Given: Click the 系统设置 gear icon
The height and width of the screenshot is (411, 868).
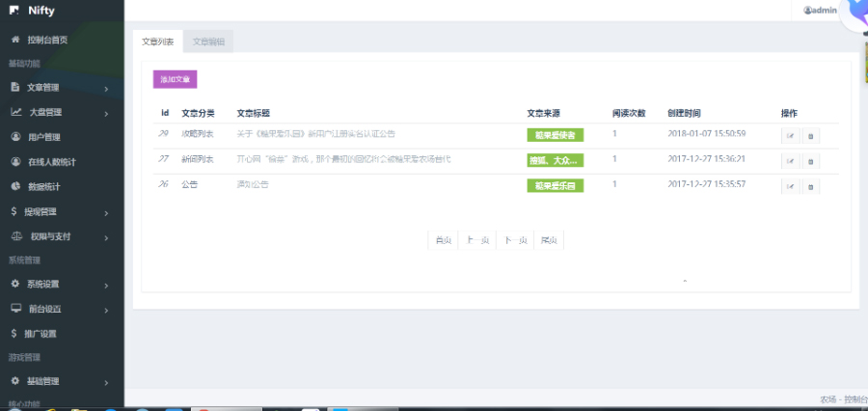Looking at the screenshot, I should click(15, 284).
